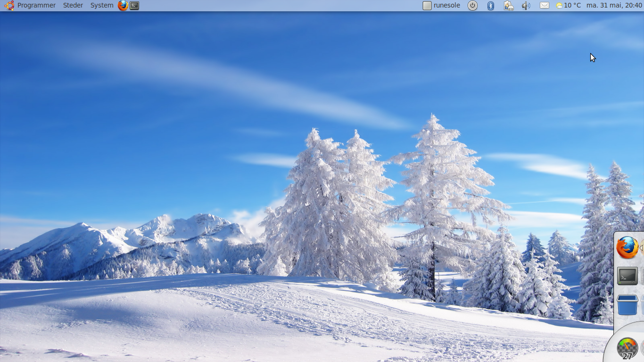Open the runesole user status menu
The height and width of the screenshot is (362, 644).
click(441, 6)
